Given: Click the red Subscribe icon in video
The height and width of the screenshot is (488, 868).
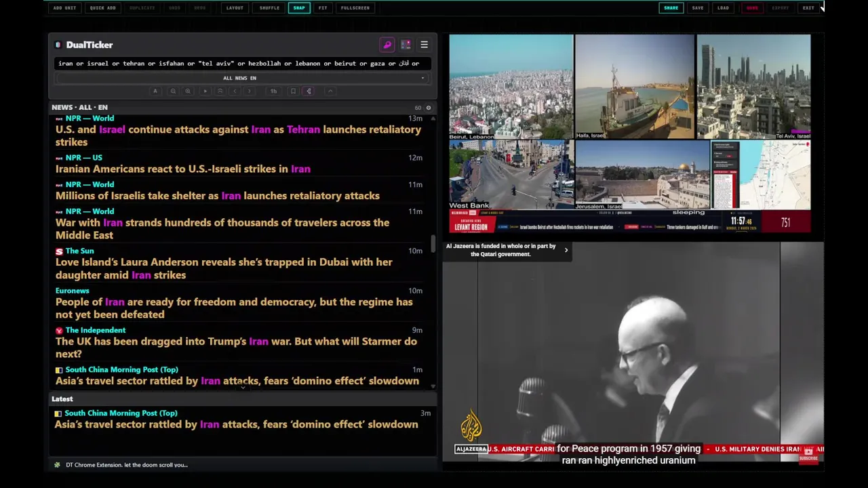Looking at the screenshot, I should [x=808, y=455].
